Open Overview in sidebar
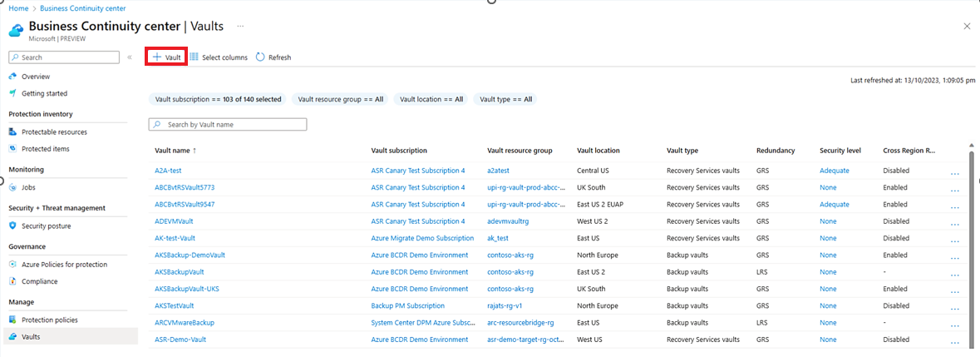Viewport: 980px width, 357px height. pyautogui.click(x=36, y=77)
